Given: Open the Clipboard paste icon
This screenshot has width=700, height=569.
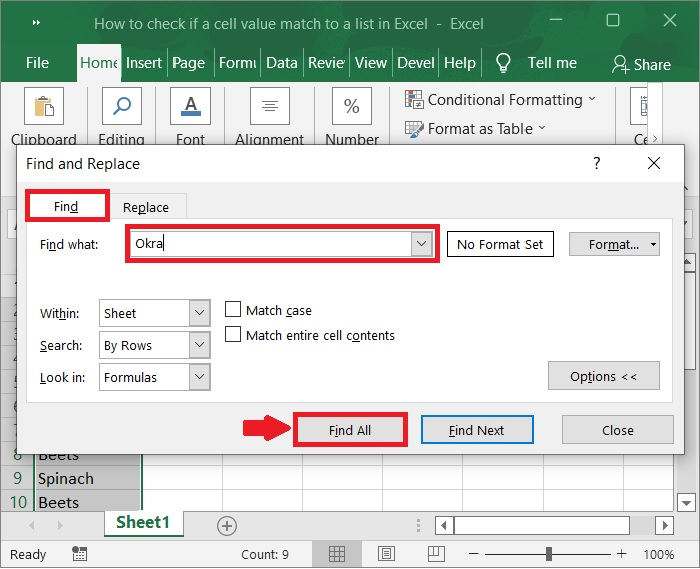Looking at the screenshot, I should tap(43, 107).
